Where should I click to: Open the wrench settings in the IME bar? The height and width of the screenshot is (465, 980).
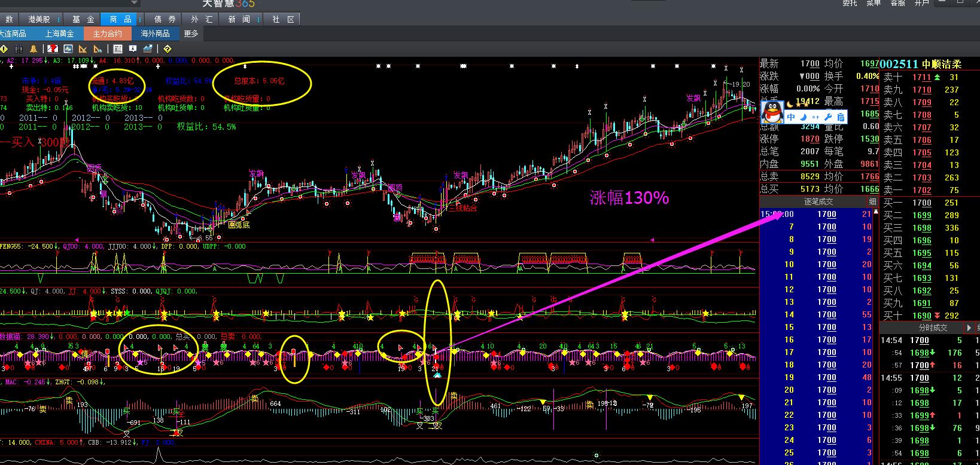coord(829,117)
